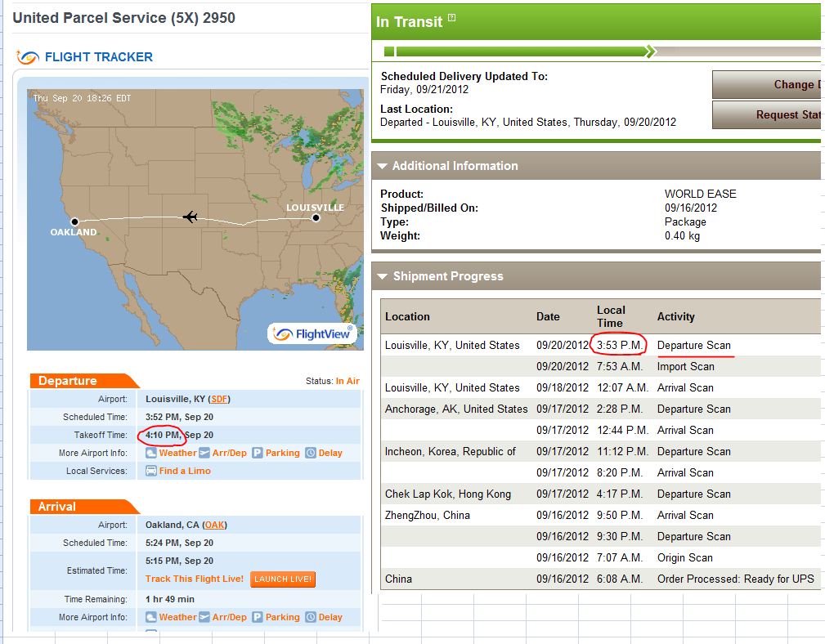This screenshot has width=825, height=644.
Task: Click the Import Scan activity cell
Action: pyautogui.click(x=685, y=366)
